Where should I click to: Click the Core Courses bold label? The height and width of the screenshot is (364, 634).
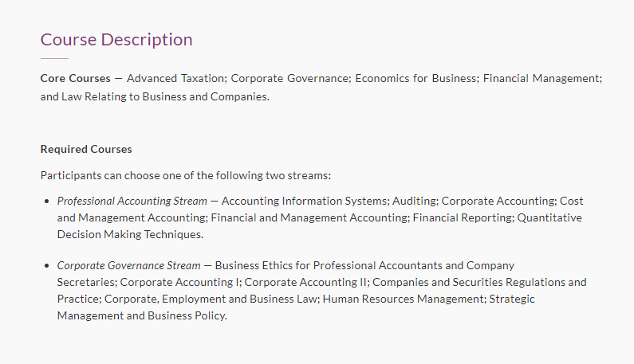pyautogui.click(x=76, y=78)
